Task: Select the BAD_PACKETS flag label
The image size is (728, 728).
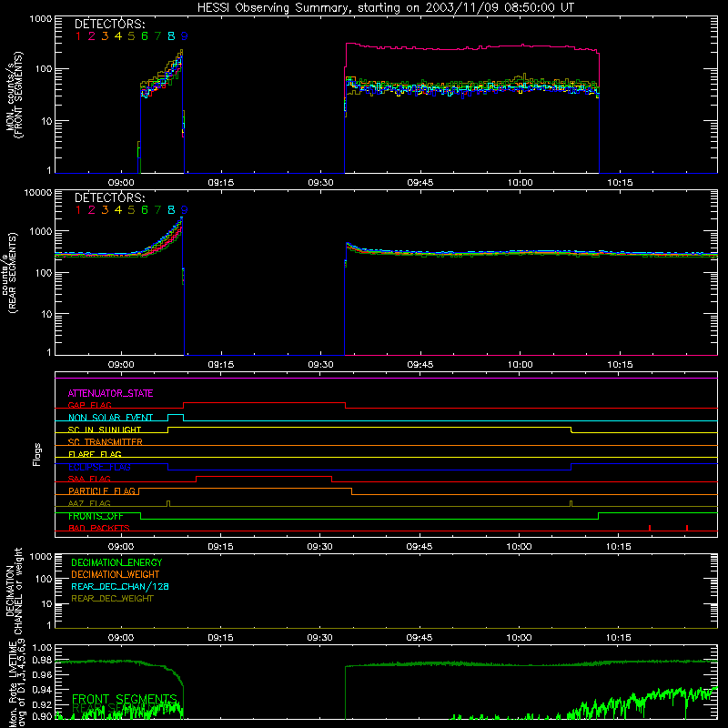Action: pos(99,529)
